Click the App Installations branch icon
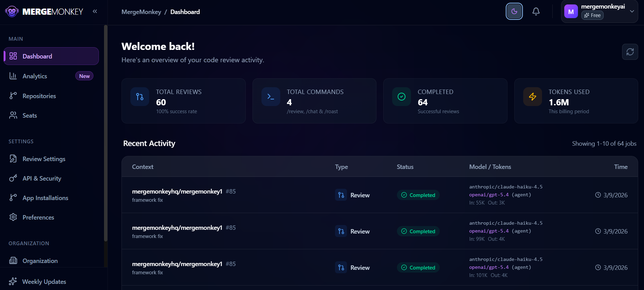 [x=13, y=198]
